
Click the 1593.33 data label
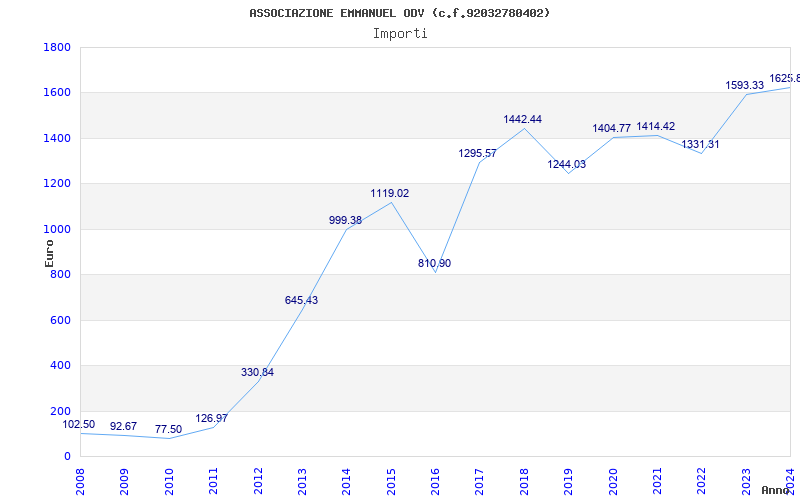(744, 86)
